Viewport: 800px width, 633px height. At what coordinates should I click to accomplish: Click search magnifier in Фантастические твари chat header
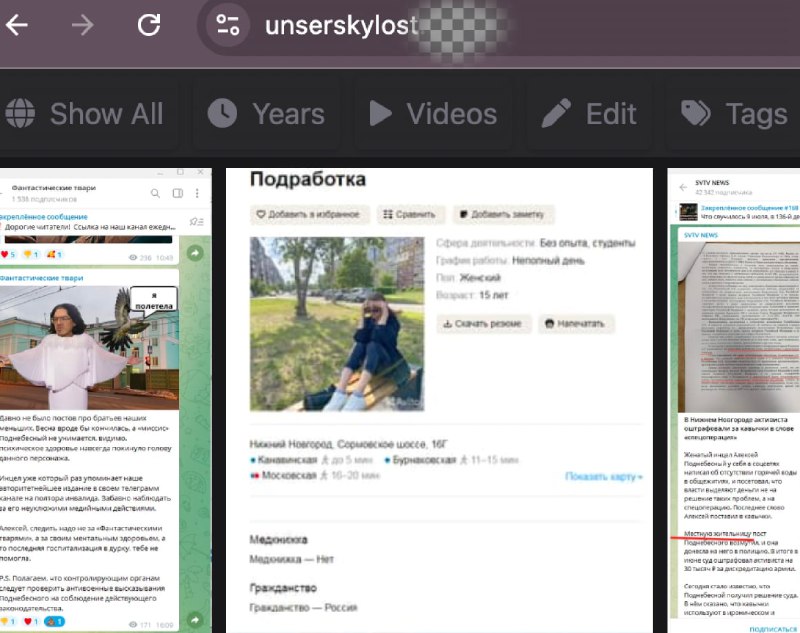coord(156,193)
